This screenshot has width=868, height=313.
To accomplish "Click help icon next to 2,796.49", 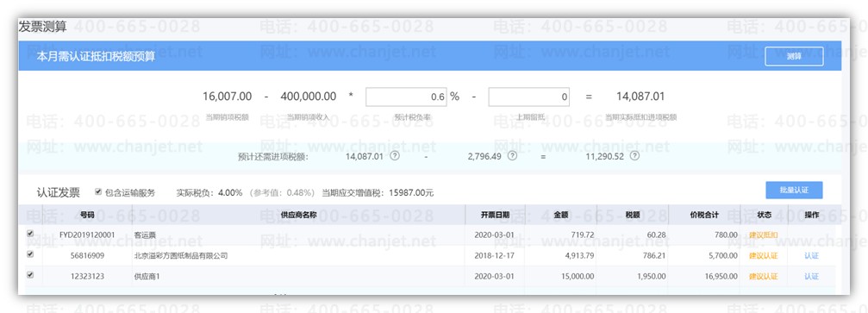I will point(513,156).
